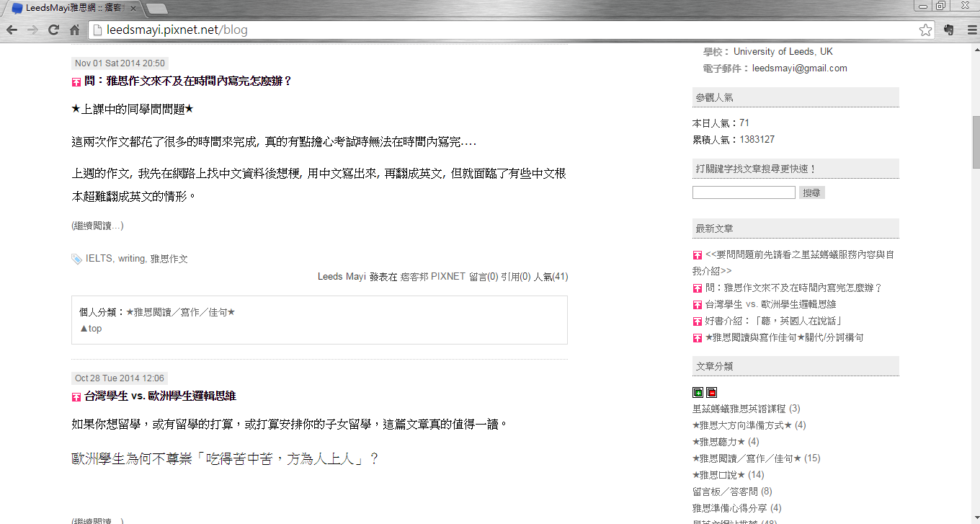Image resolution: width=980 pixels, height=524 pixels.
Task: Click the Evernote extension icon
Action: click(948, 30)
